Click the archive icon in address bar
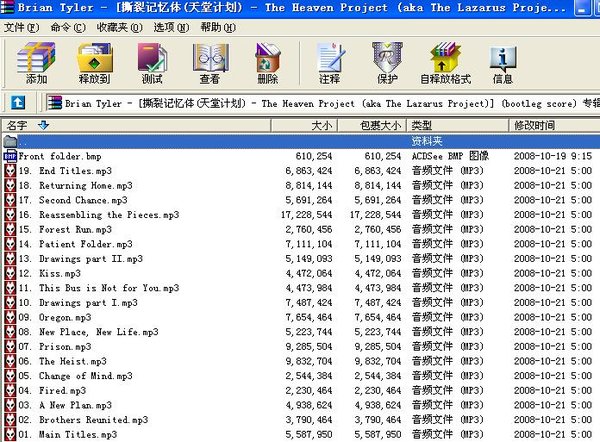 pyautogui.click(x=54, y=103)
